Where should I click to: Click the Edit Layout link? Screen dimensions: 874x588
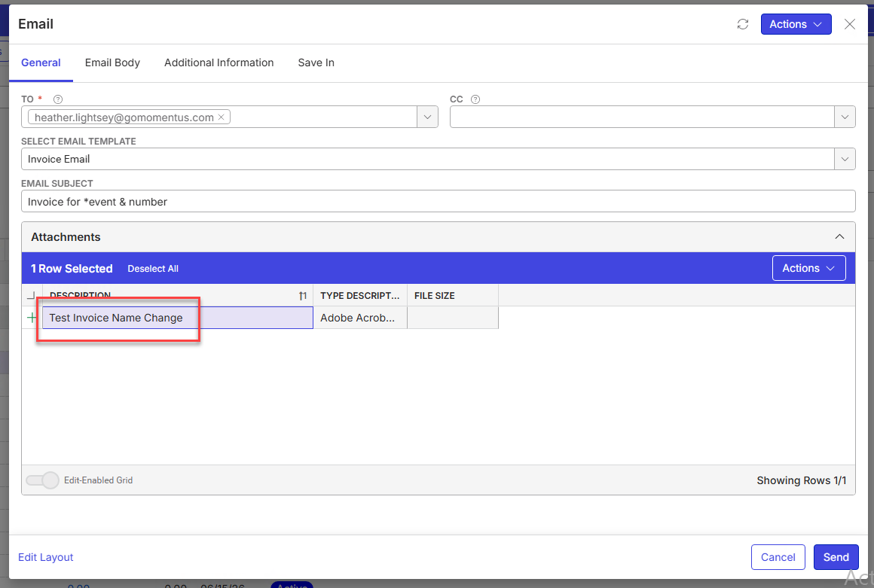click(46, 557)
